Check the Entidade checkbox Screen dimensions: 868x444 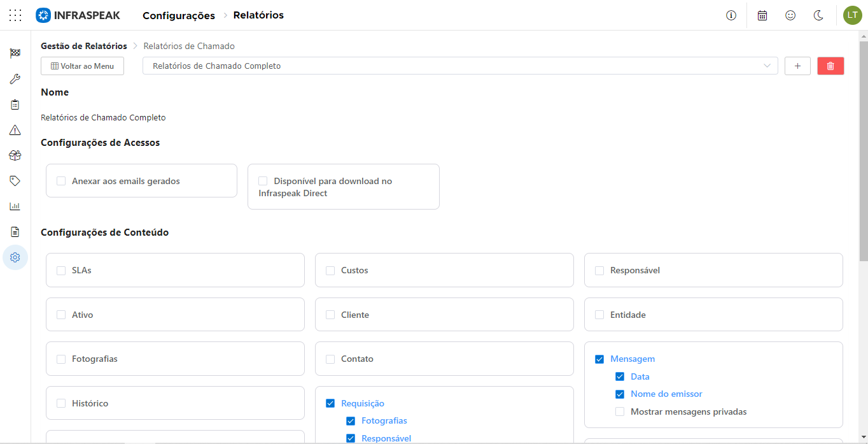(x=599, y=315)
